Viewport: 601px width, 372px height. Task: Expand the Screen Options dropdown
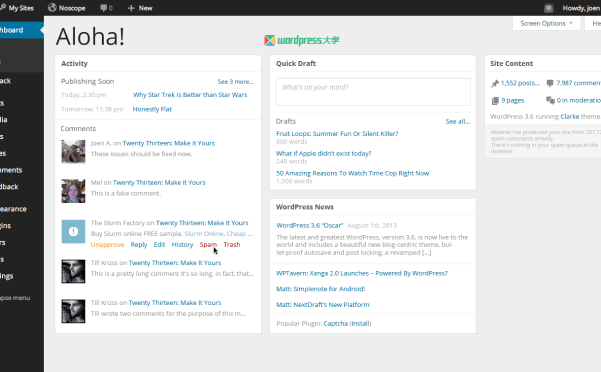pos(547,23)
